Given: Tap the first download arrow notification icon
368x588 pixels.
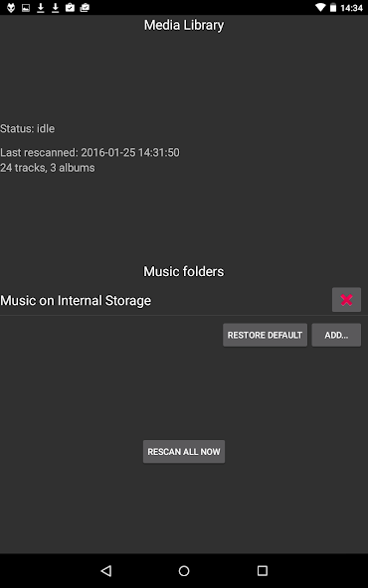Looking at the screenshot, I should click(41, 8).
